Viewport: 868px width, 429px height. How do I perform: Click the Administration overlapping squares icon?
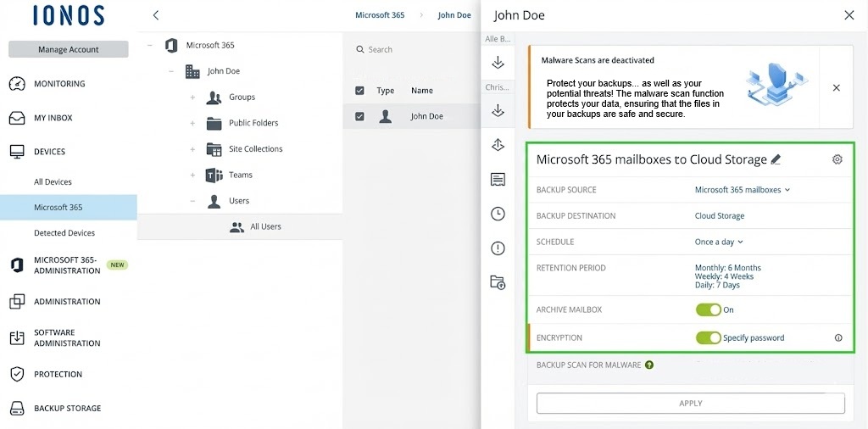17,301
